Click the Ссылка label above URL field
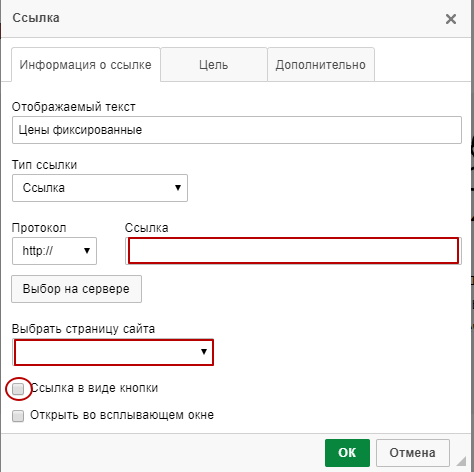 [x=147, y=228]
